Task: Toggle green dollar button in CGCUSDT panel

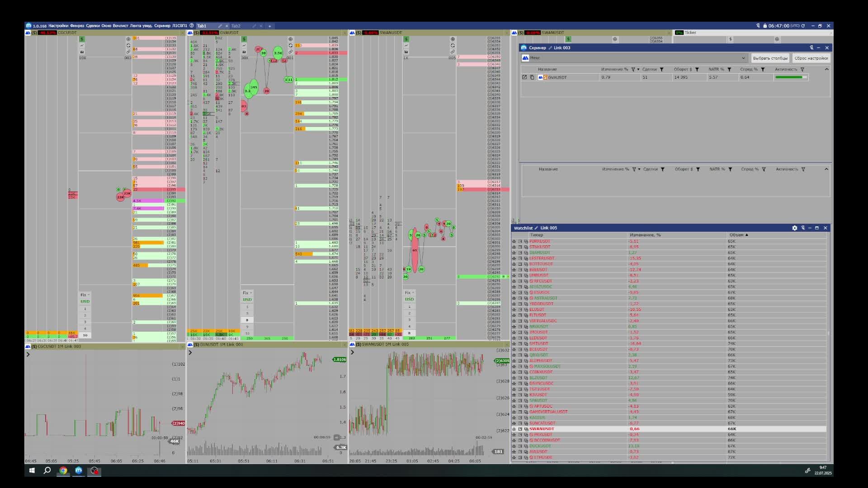Action: point(82,39)
